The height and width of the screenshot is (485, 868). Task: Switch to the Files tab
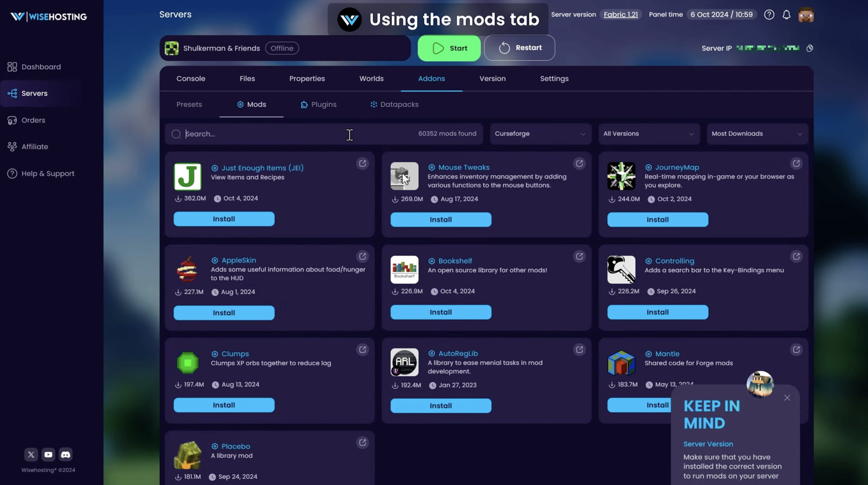247,79
